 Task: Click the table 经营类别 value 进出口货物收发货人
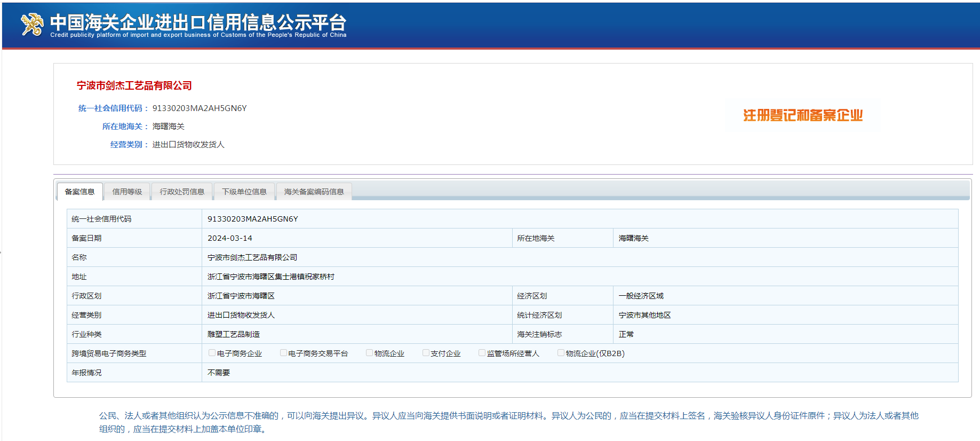[x=241, y=315]
